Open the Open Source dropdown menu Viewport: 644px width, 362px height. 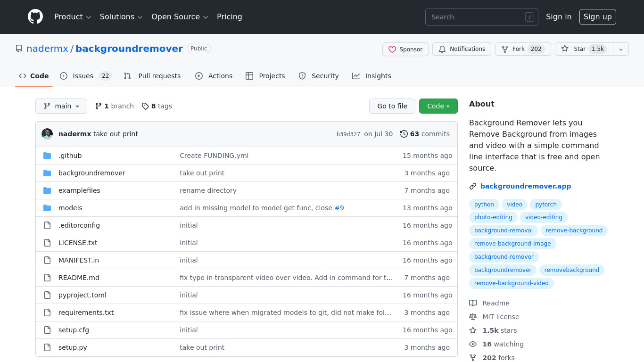point(180,17)
